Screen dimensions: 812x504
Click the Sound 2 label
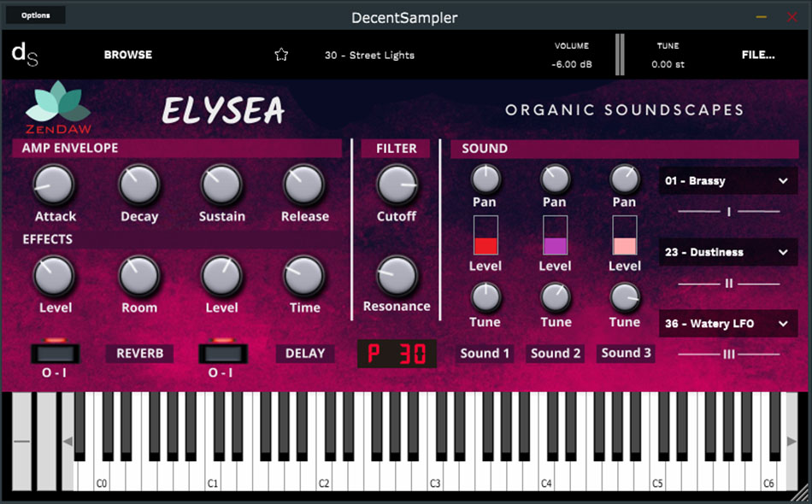point(555,354)
